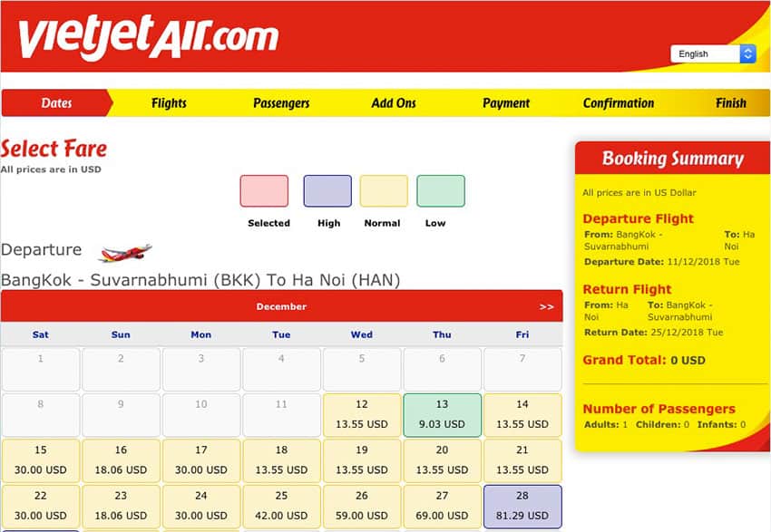The height and width of the screenshot is (532, 771).
Task: Click the airplane icon beside Departure
Action: click(125, 253)
